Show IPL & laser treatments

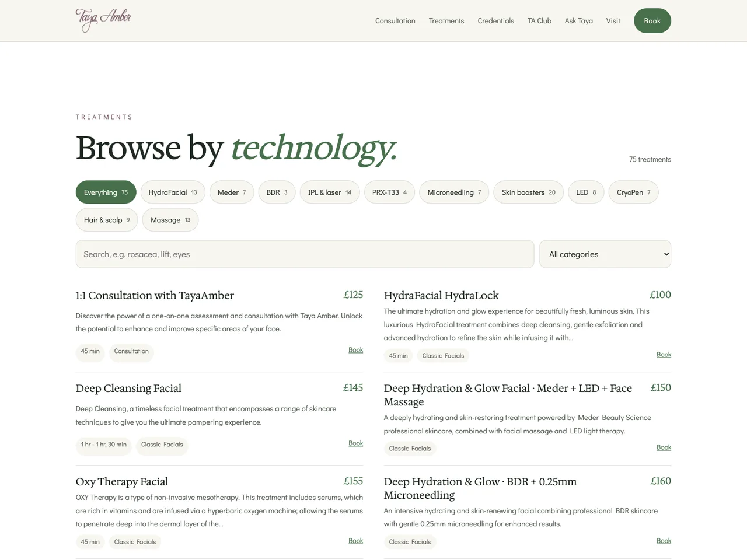[330, 192]
